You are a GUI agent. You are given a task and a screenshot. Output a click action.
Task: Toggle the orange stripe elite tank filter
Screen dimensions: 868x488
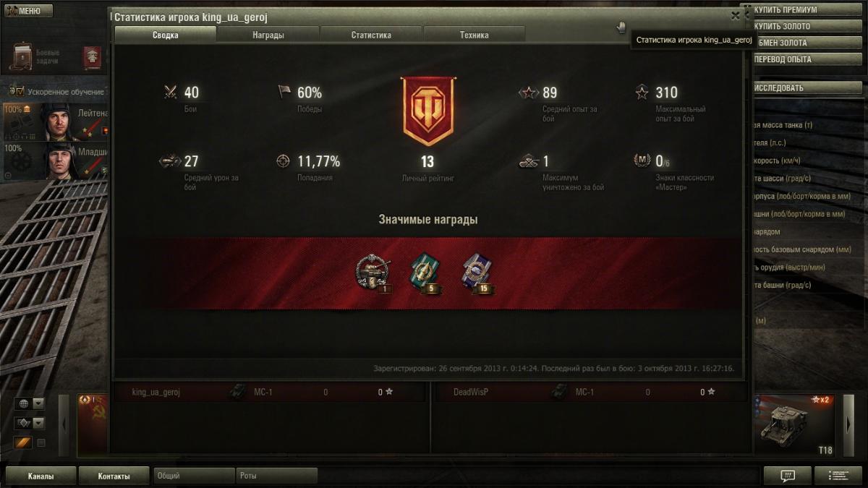pyautogui.click(x=23, y=442)
